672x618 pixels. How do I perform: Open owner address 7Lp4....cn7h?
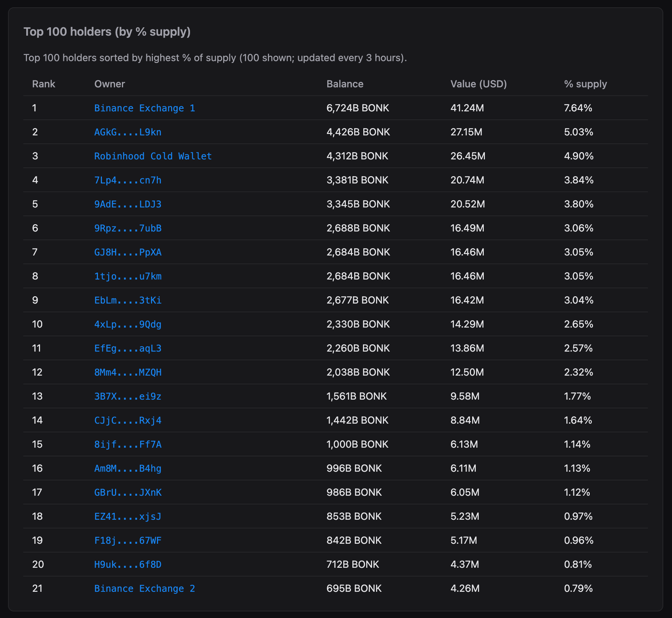[x=128, y=180]
